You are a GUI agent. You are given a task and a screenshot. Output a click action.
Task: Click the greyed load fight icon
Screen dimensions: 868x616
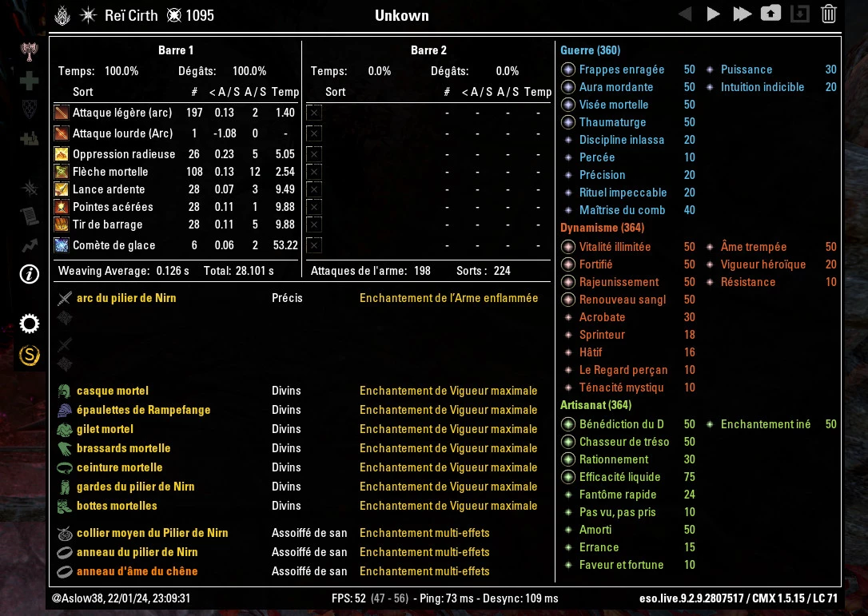[799, 14]
